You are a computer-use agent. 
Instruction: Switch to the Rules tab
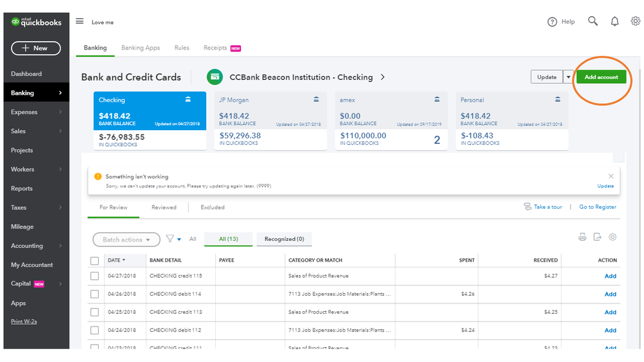(182, 48)
